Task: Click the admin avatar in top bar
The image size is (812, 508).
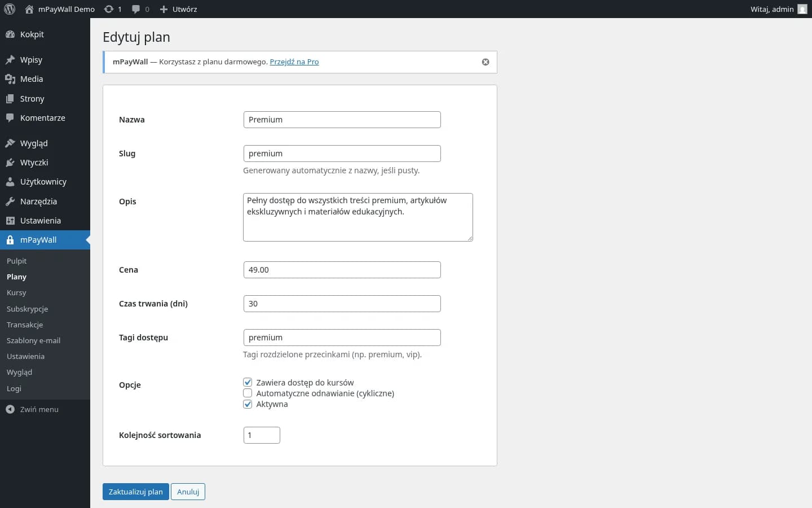Action: (x=802, y=9)
